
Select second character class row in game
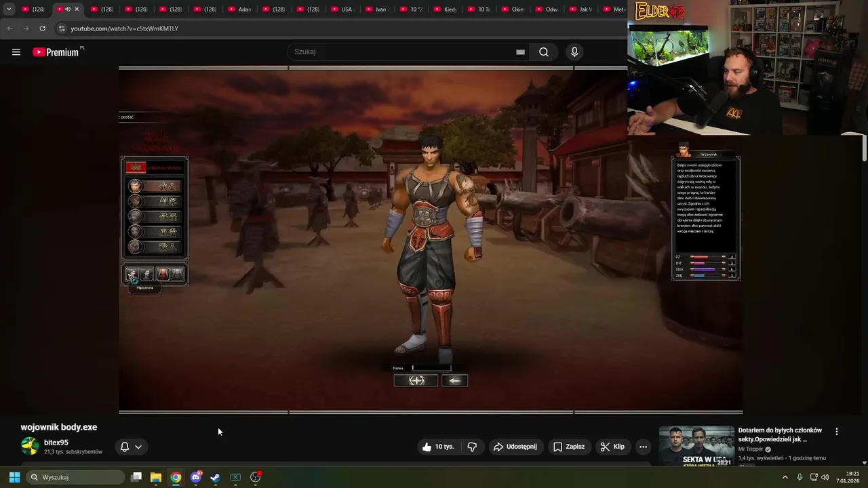(155, 201)
